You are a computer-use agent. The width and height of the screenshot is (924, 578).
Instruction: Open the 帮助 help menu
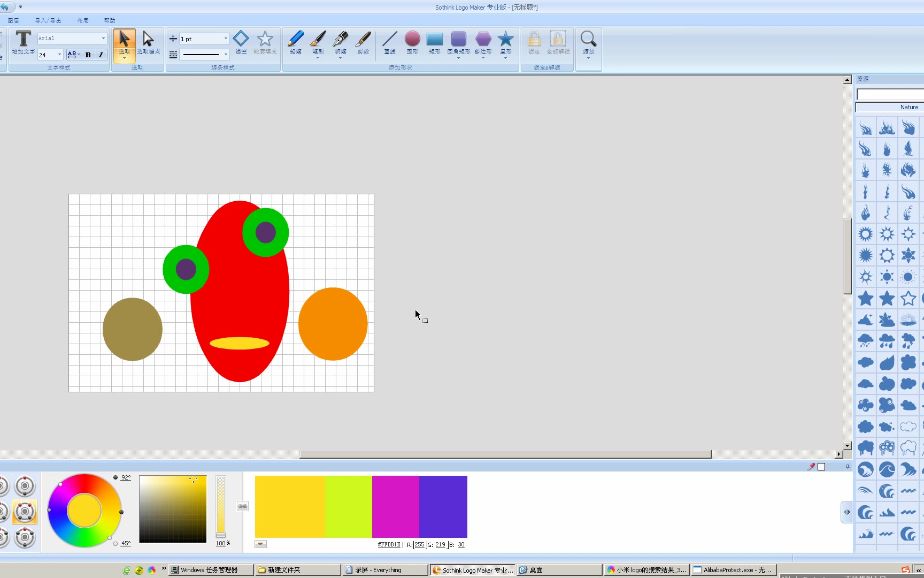pyautogui.click(x=110, y=20)
